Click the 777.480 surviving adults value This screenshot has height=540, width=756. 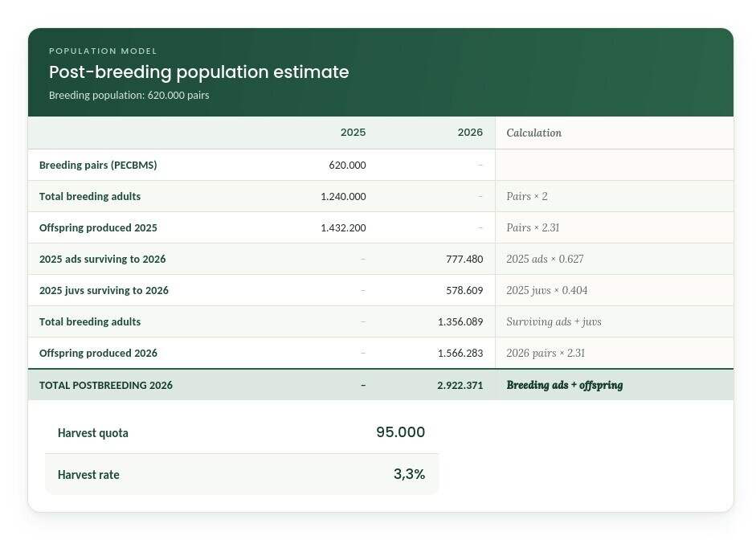point(464,259)
